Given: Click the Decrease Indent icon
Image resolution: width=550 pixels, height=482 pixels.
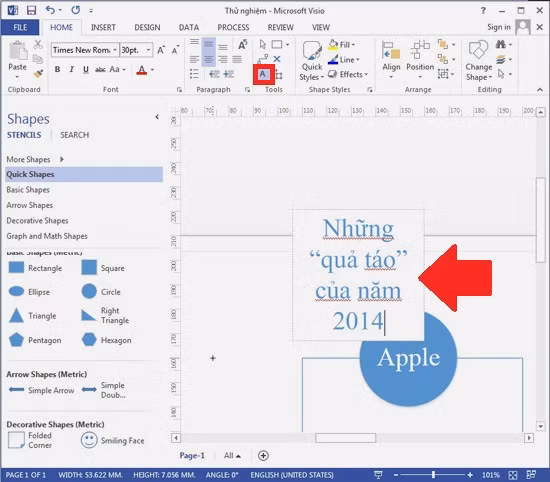Looking at the screenshot, I should (x=214, y=74).
